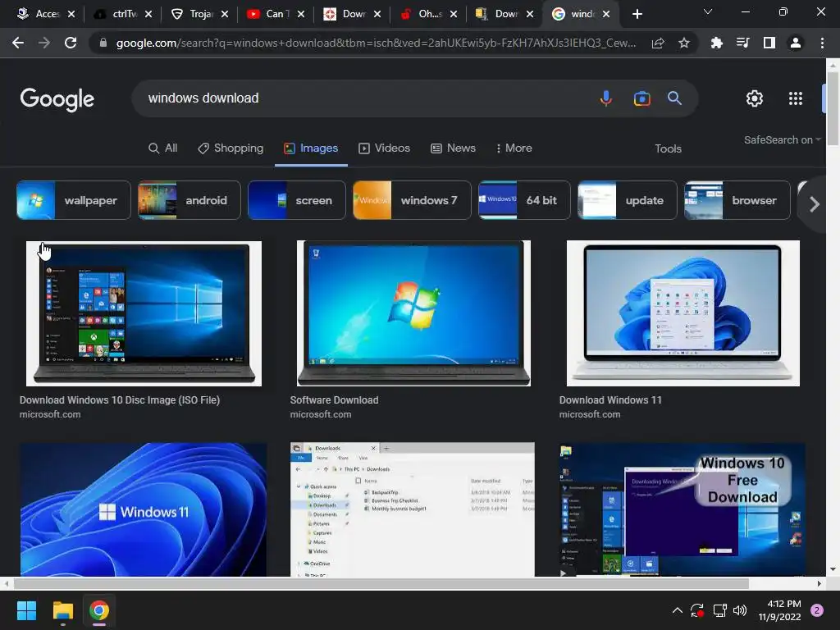This screenshot has width=840, height=630.
Task: Open the network tray icon
Action: 719,610
